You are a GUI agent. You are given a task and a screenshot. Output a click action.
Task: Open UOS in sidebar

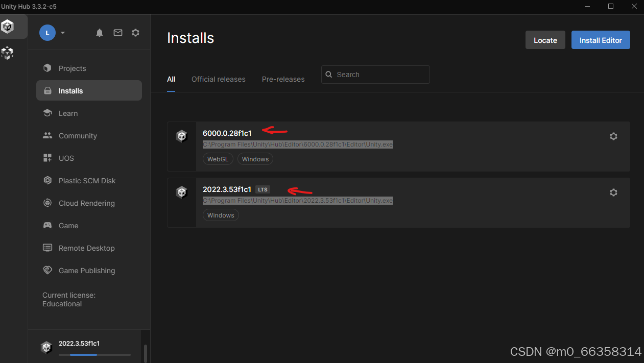point(89,158)
